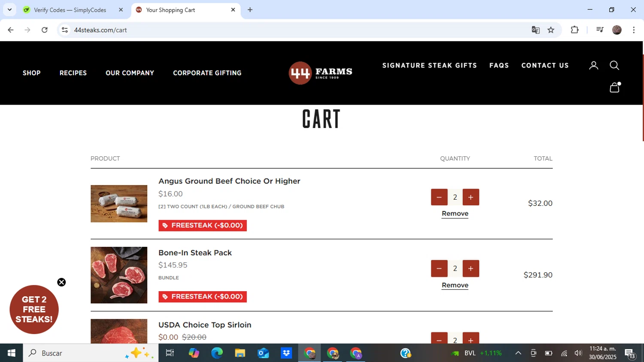Remove Bone-In Steak Pack from cart
Viewport: 644px width, 362px height.
tap(455, 285)
